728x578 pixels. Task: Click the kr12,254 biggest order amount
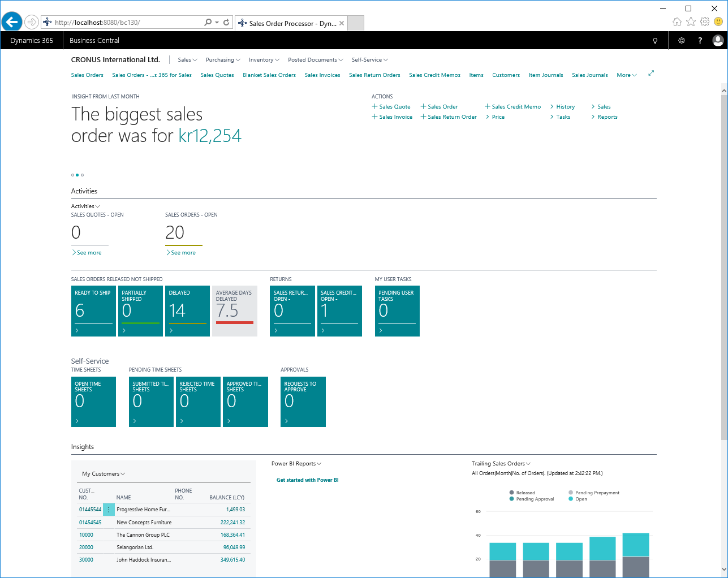pyautogui.click(x=210, y=136)
